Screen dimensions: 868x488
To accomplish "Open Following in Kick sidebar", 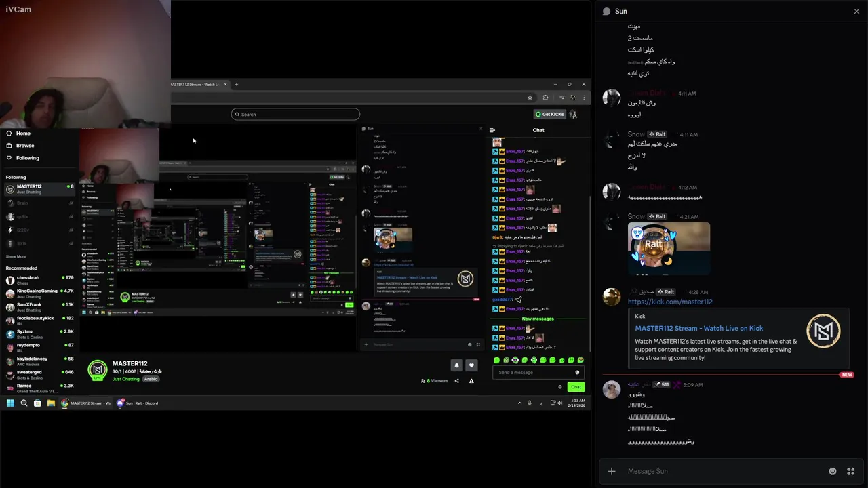I will (27, 158).
